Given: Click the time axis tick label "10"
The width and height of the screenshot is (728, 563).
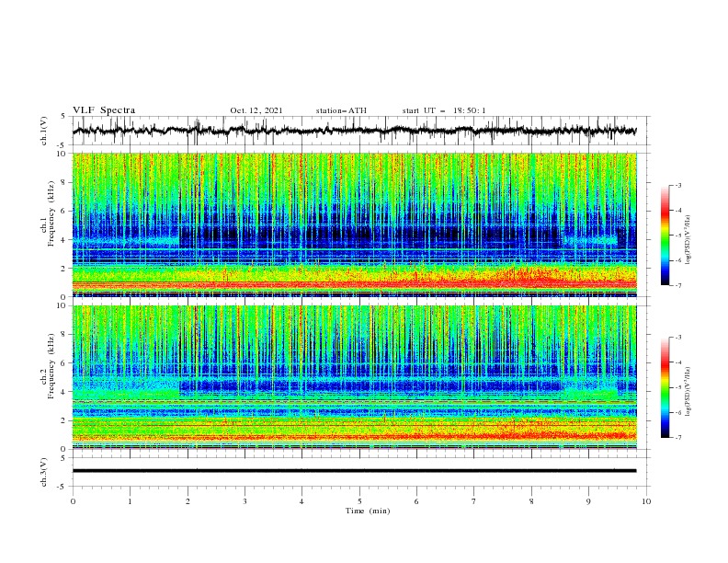Looking at the screenshot, I should pyautogui.click(x=646, y=501).
